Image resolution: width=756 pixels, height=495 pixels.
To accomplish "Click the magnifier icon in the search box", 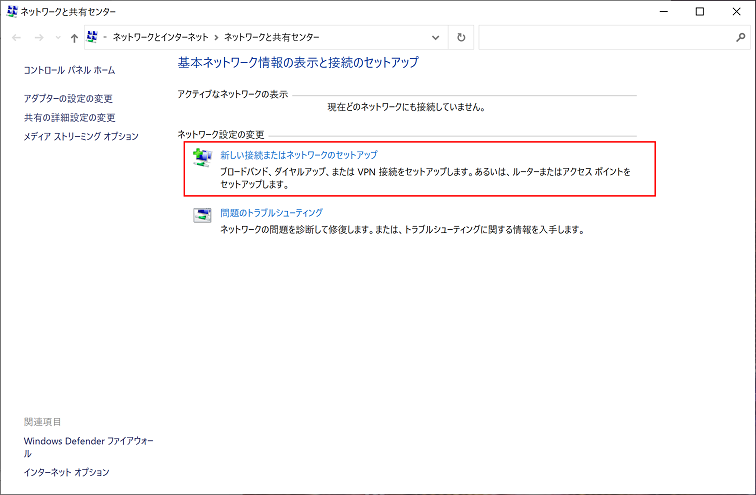I will pyautogui.click(x=740, y=37).
